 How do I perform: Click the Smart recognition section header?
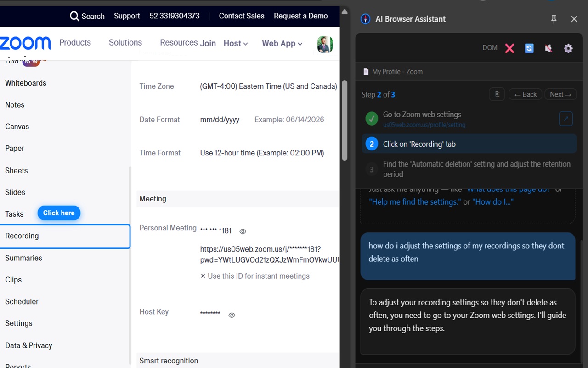coord(238,361)
